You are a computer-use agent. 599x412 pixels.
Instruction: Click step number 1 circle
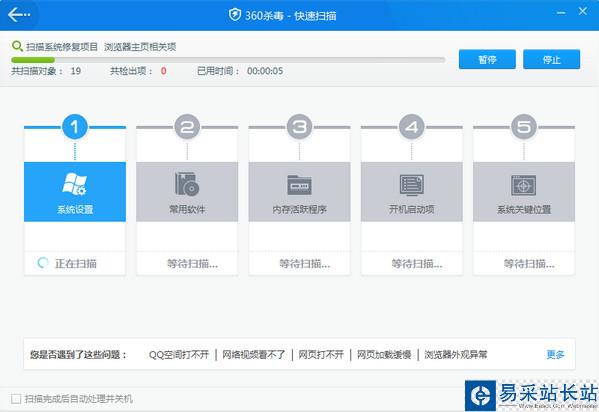click(74, 127)
